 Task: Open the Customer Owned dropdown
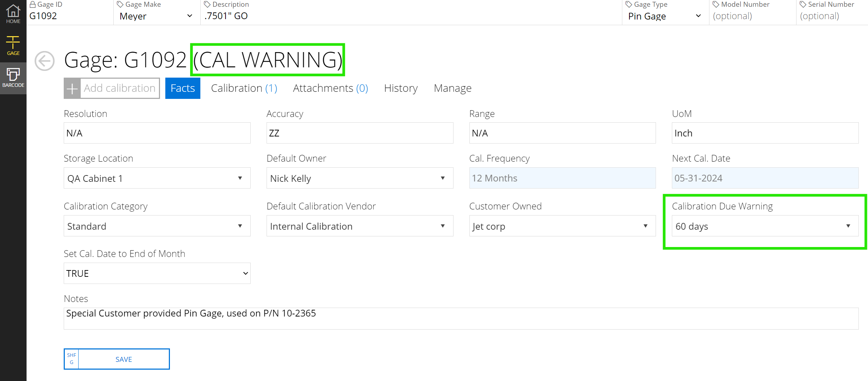pos(563,226)
